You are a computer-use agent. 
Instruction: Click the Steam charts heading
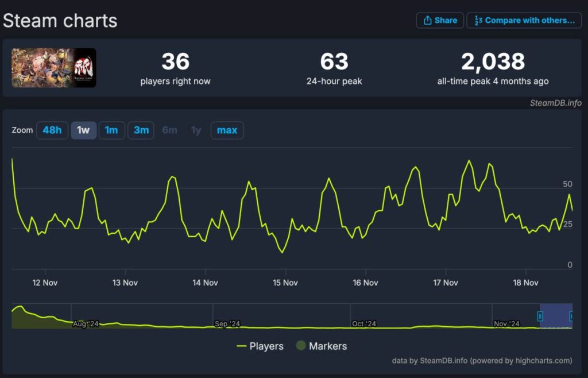pos(60,21)
